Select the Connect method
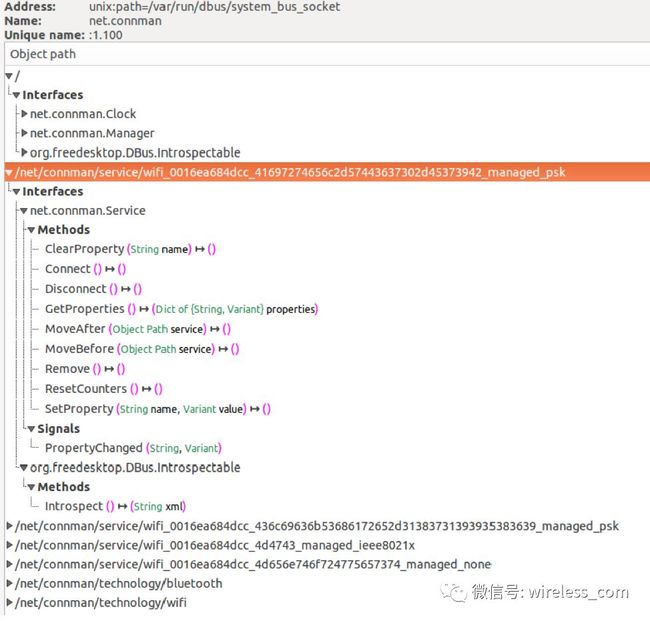The width and height of the screenshot is (650, 621). [85, 269]
